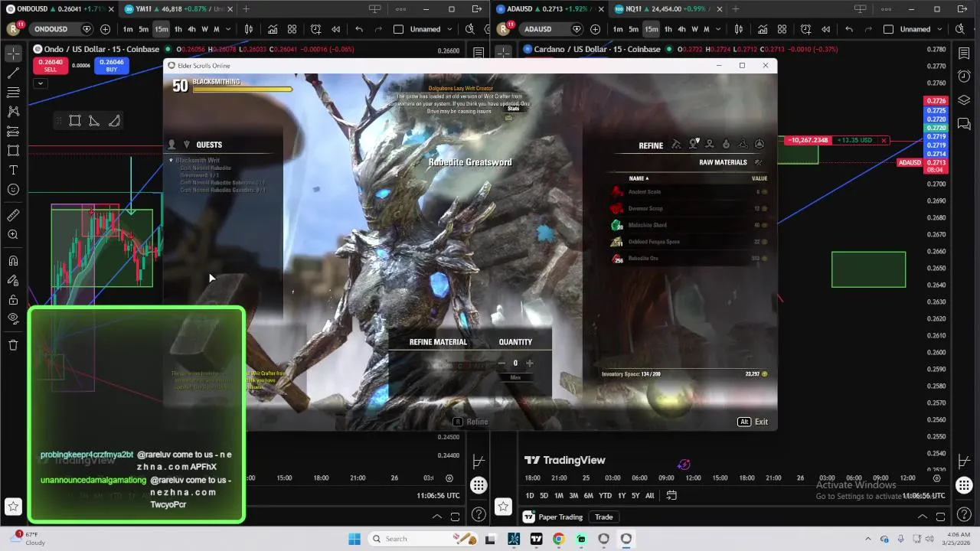Select the monthly timeframe on ADAUSD chart

pyautogui.click(x=706, y=29)
